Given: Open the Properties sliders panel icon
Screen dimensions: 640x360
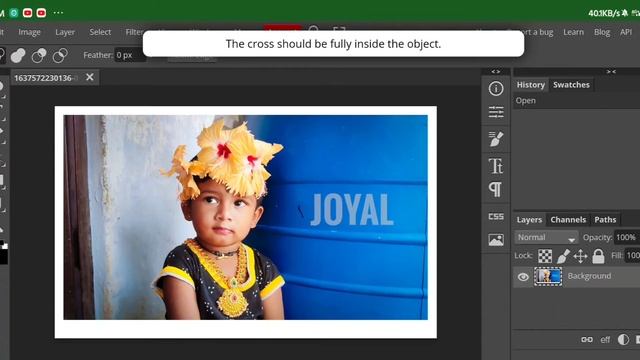Looking at the screenshot, I should (496, 112).
